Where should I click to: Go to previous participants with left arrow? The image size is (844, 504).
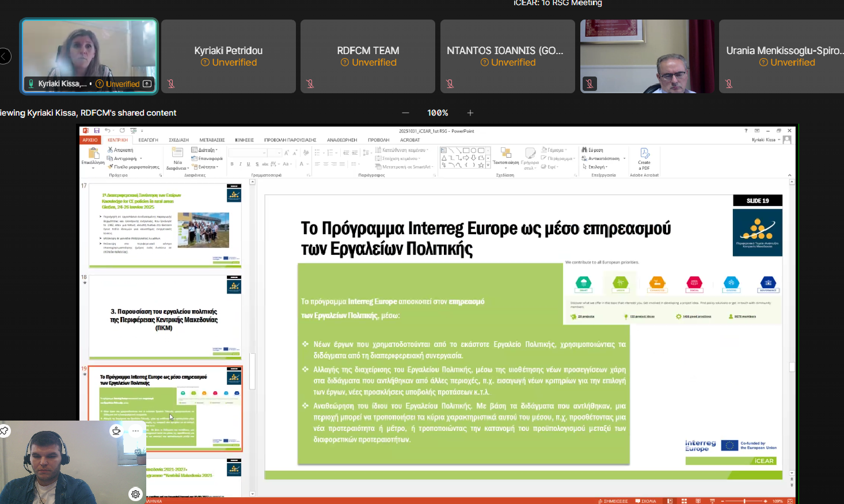[x=5, y=56]
